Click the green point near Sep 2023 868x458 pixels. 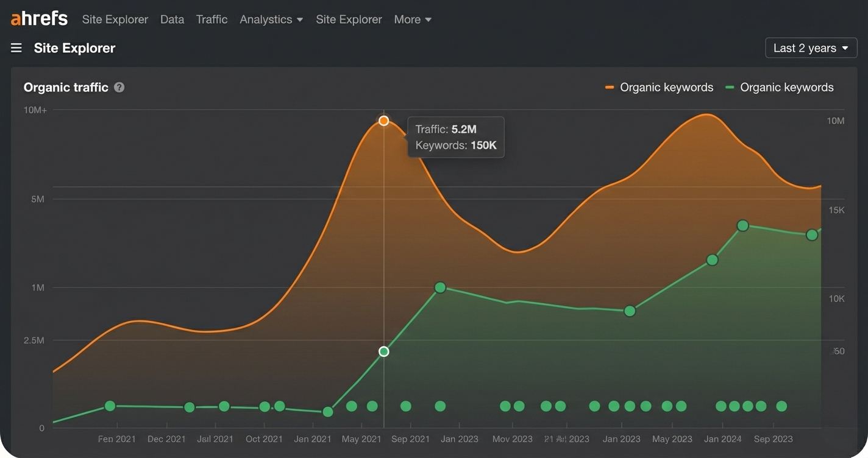tap(811, 234)
